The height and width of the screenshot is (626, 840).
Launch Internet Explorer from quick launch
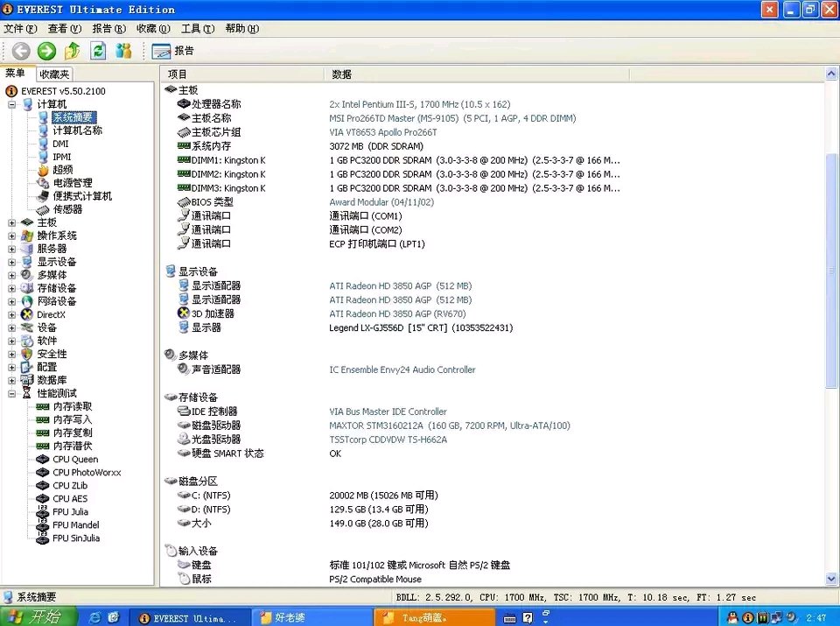point(94,617)
